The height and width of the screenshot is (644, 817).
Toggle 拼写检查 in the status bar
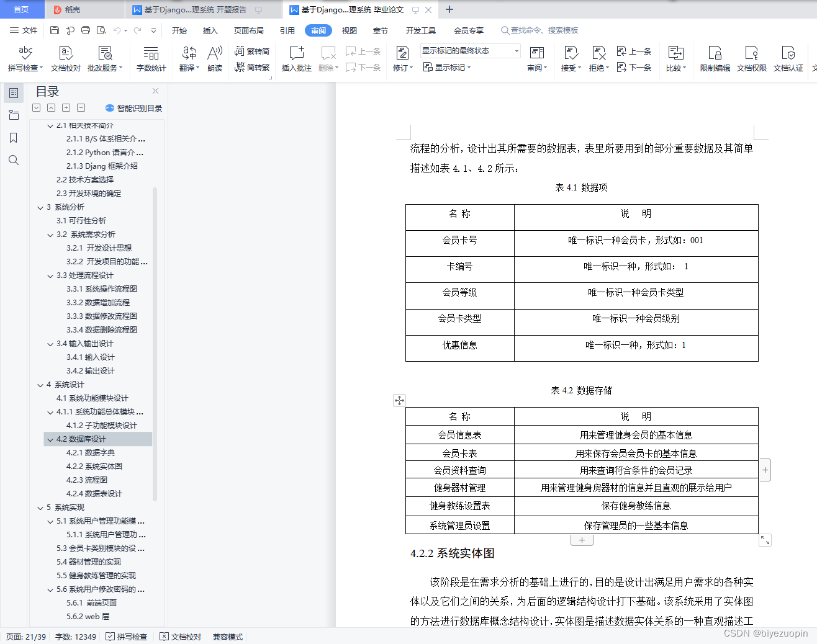pos(127,637)
